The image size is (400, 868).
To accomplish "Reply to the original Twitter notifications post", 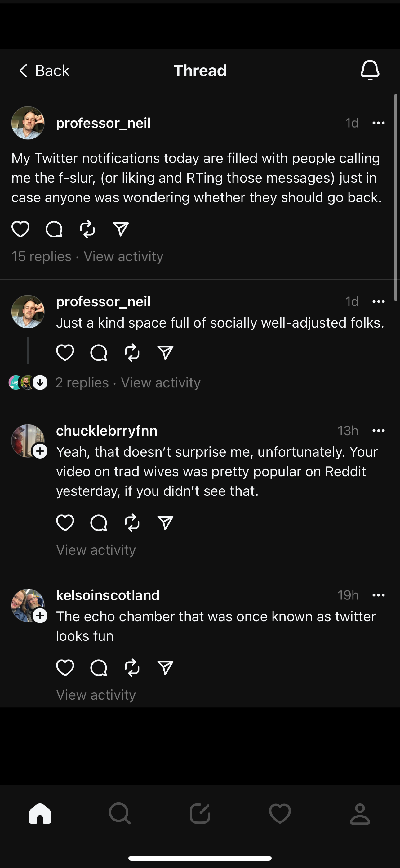I will [x=54, y=229].
